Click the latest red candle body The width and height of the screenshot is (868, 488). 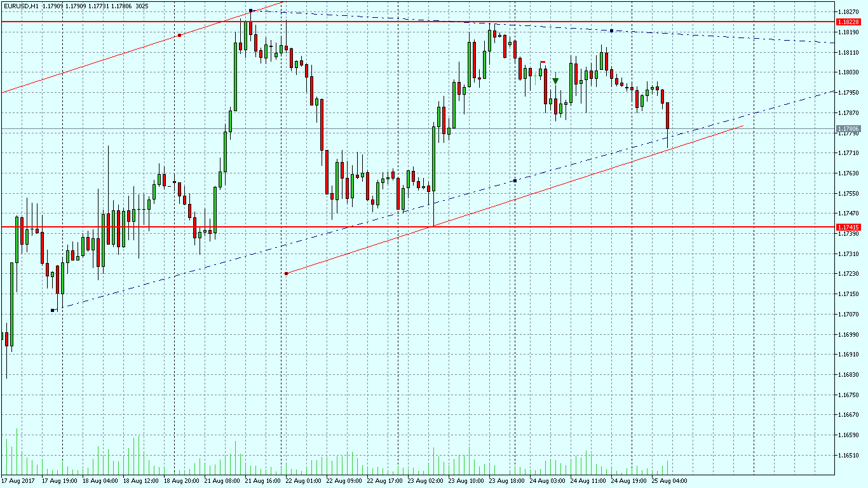667,116
